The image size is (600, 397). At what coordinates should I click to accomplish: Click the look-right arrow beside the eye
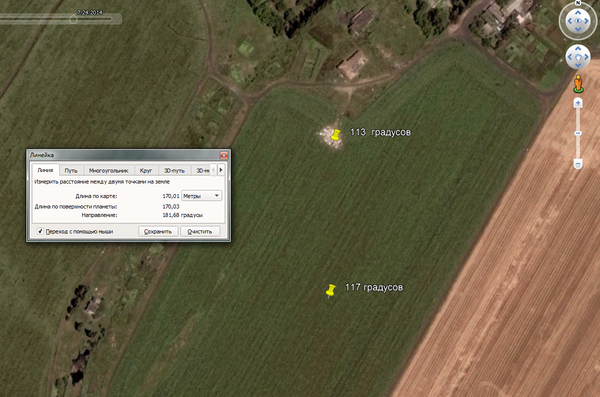pyautogui.click(x=587, y=21)
